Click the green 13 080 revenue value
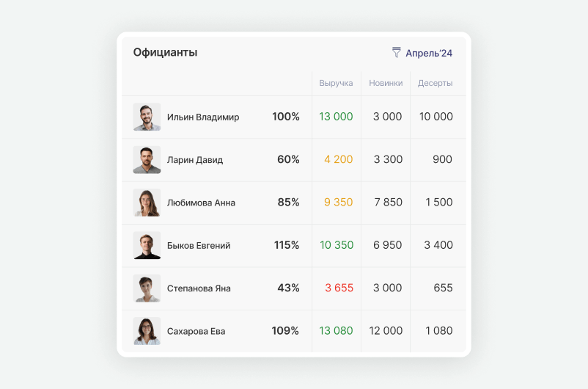The width and height of the screenshot is (588, 389). pyautogui.click(x=336, y=331)
